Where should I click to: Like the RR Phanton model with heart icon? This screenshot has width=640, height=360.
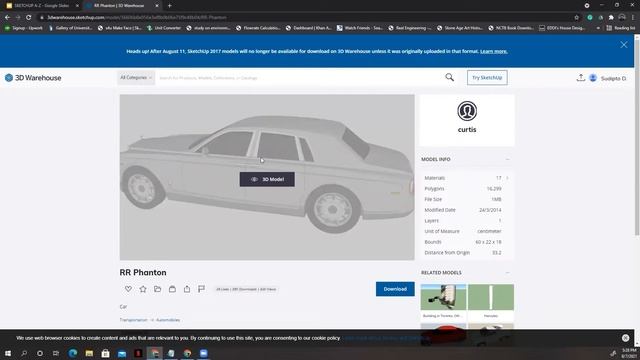coord(128,289)
